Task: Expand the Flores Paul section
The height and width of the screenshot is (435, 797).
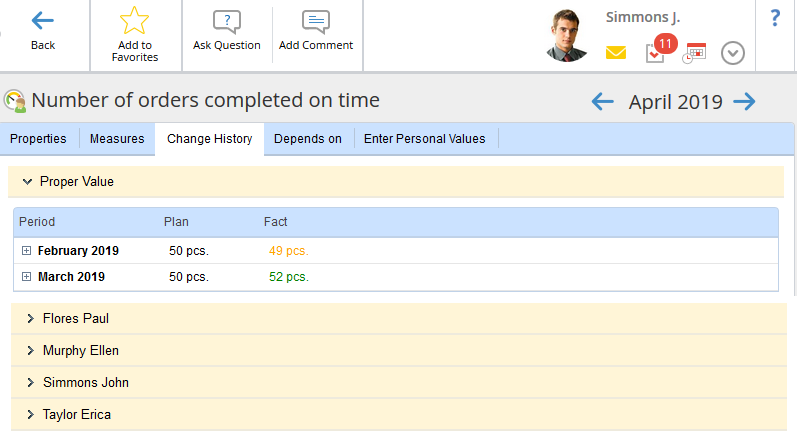Action: [x=31, y=318]
